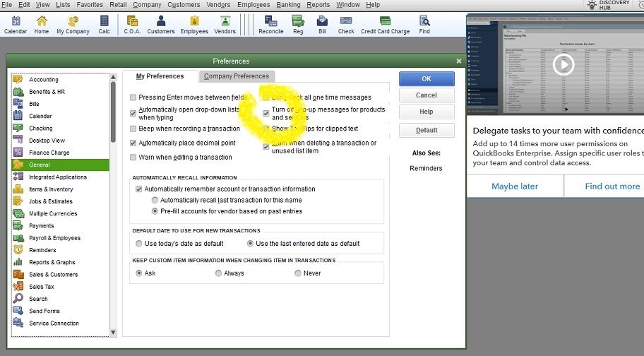The image size is (644, 356).
Task: Select Multiple Currencies preference category
Action: [61, 213]
